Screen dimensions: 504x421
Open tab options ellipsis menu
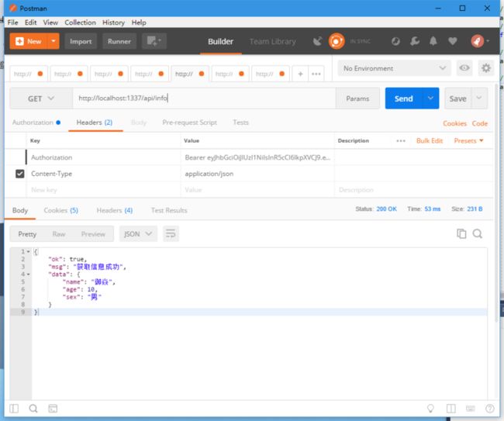[316, 74]
